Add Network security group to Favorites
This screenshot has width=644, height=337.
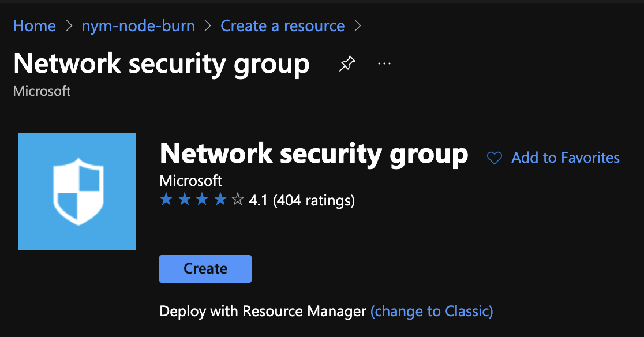(566, 158)
